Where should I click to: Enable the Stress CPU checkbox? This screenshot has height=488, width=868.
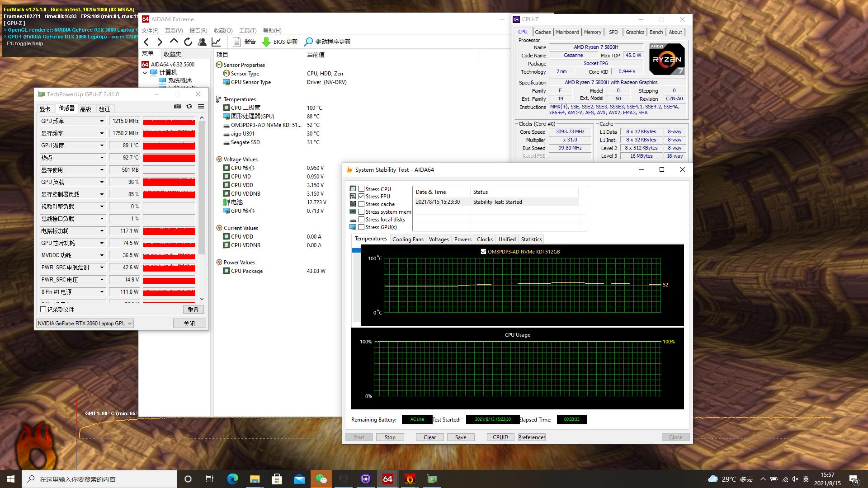coord(361,189)
